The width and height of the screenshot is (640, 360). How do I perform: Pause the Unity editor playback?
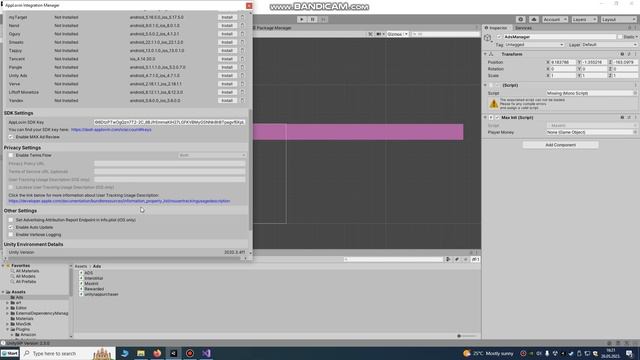click(x=313, y=19)
